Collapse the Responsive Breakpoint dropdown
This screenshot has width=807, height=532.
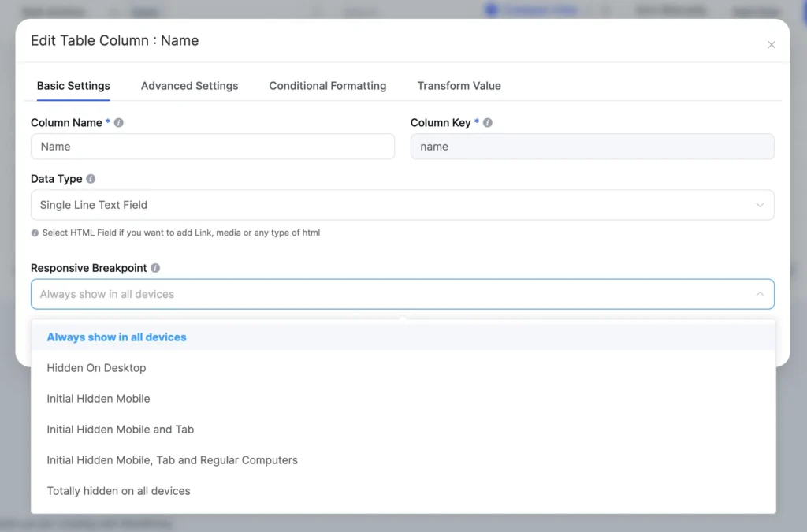pyautogui.click(x=403, y=294)
